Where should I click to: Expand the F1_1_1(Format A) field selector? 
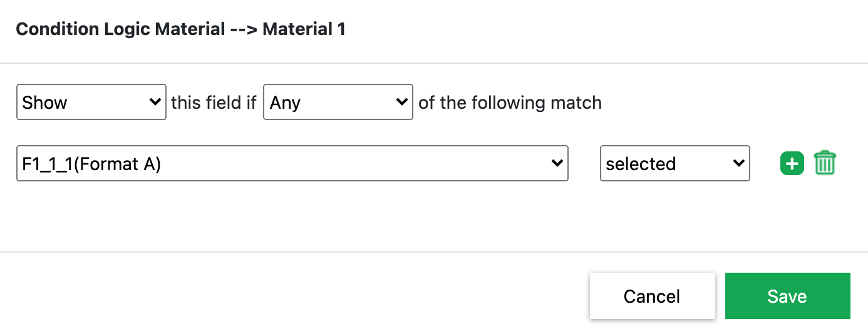[x=292, y=164]
